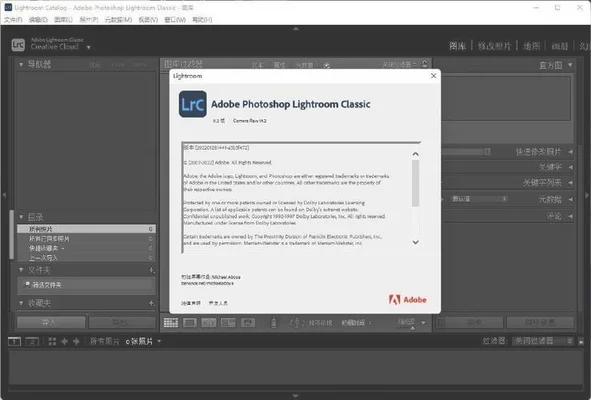Select 快捷收藏夹 in the catalog list
The image size is (591, 400).
[86, 248]
